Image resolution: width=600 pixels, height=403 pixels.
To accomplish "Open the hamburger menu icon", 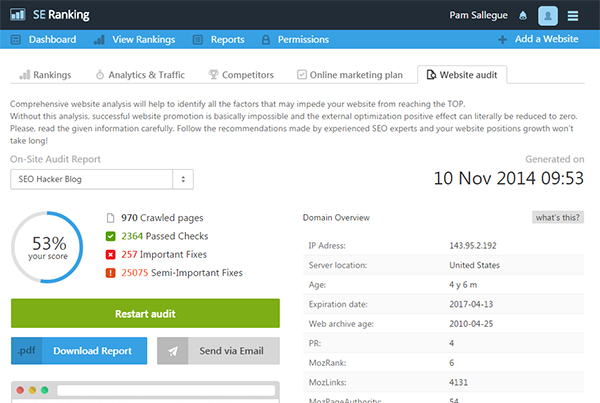I will [x=573, y=15].
